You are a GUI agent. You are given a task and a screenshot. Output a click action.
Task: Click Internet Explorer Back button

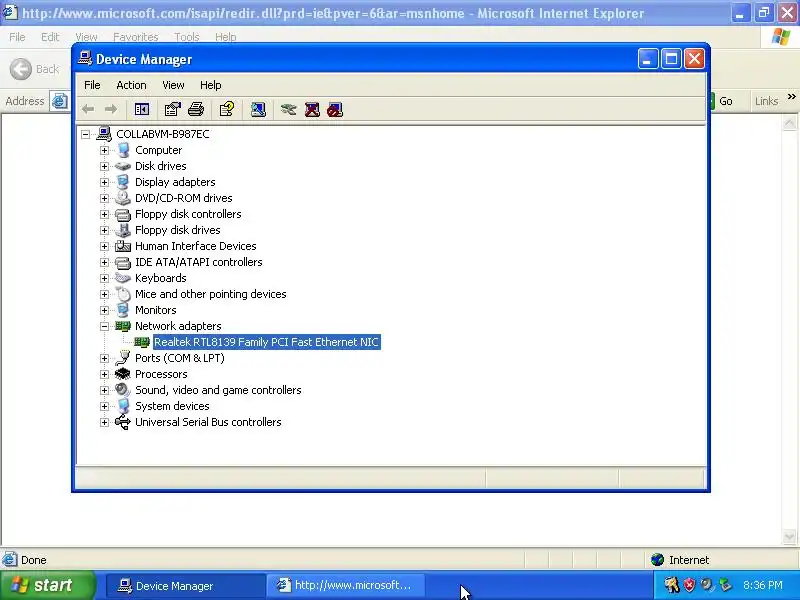point(35,69)
